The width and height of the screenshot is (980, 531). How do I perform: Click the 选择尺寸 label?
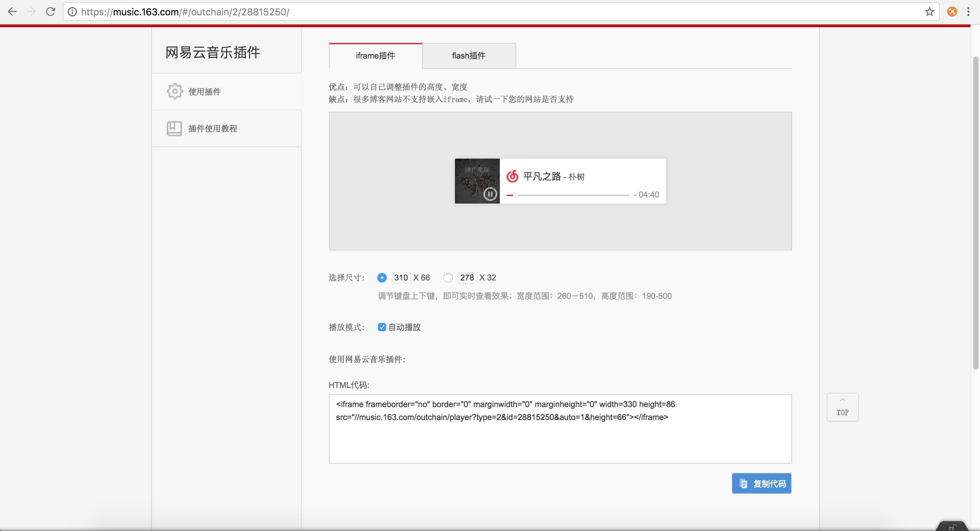pos(347,278)
